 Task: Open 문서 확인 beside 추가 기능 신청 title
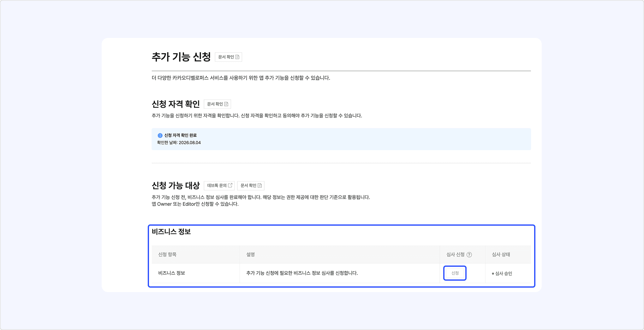coord(228,57)
